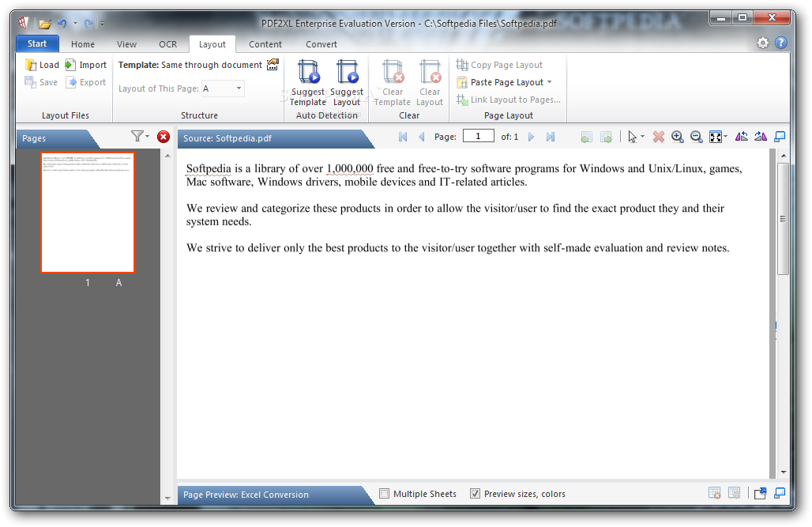
Task: Select the page 1 thumbnail
Action: (88, 213)
